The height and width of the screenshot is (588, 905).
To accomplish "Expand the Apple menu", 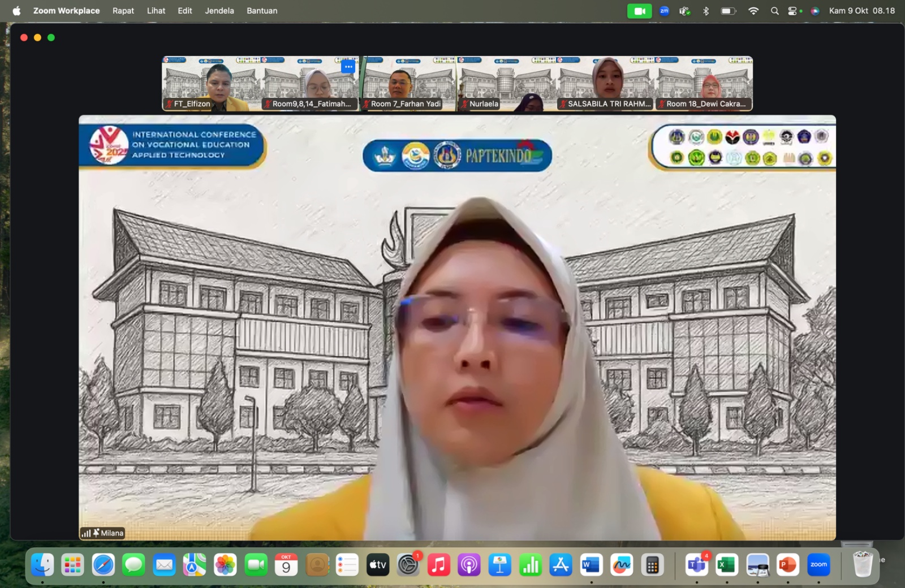I will pyautogui.click(x=16, y=11).
